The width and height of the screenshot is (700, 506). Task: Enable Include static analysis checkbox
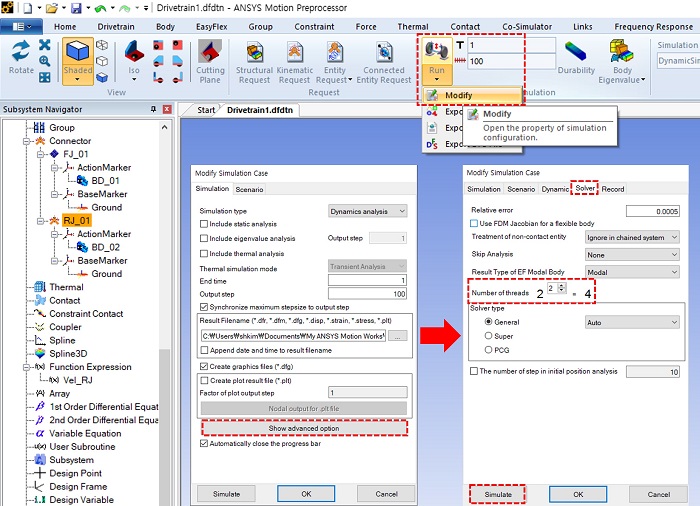pyautogui.click(x=204, y=224)
